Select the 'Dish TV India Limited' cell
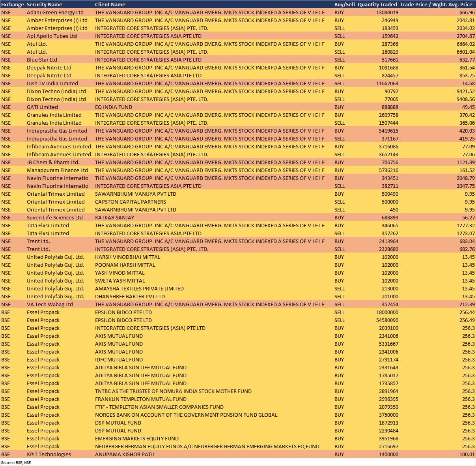 52,83
